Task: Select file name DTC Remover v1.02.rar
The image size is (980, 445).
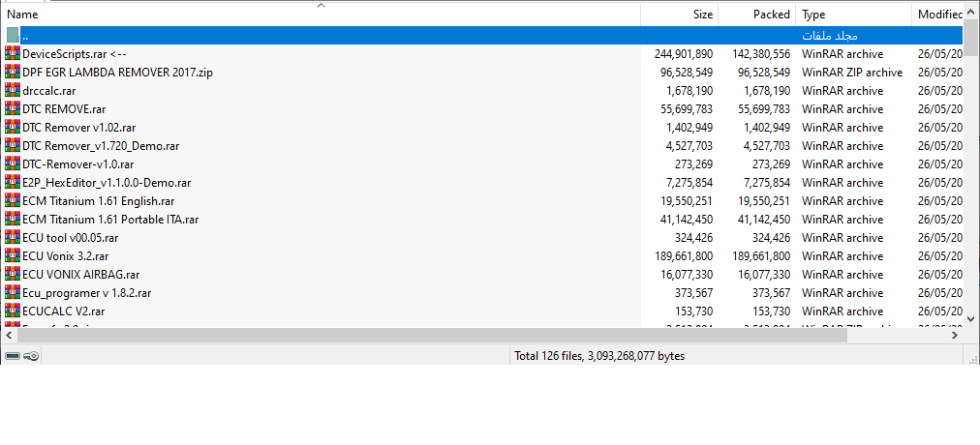Action: (78, 128)
